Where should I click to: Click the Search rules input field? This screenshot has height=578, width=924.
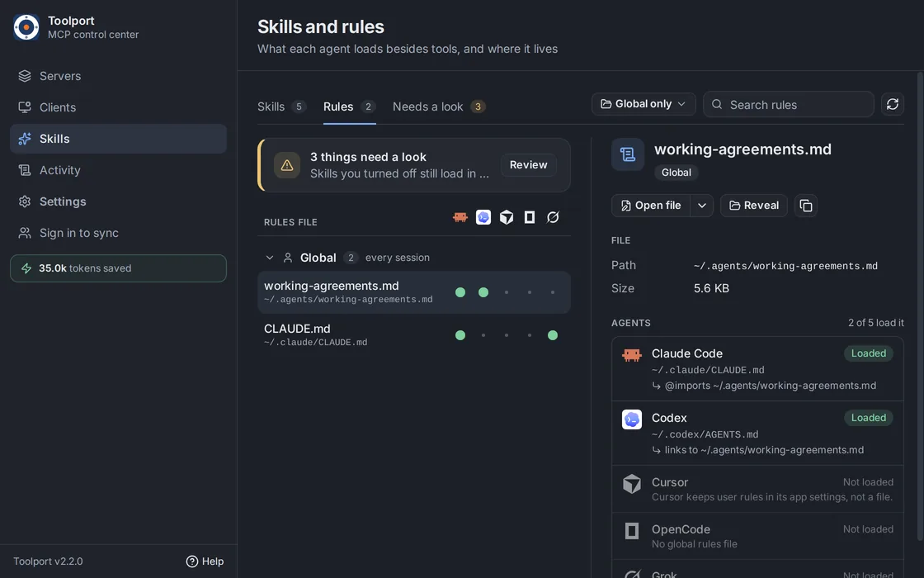coord(789,104)
